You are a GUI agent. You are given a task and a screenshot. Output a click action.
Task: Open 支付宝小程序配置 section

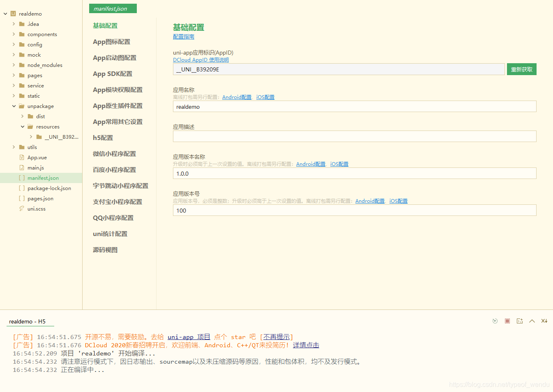[118, 202]
